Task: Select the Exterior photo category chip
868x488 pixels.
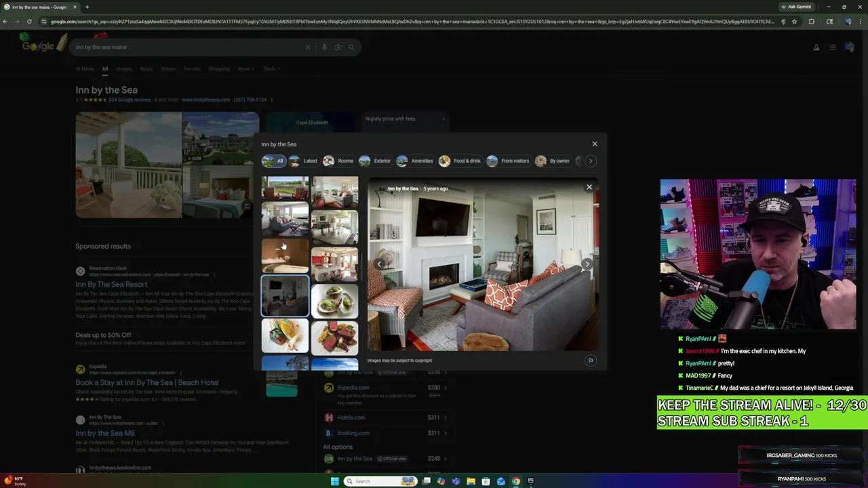Action: tap(375, 161)
